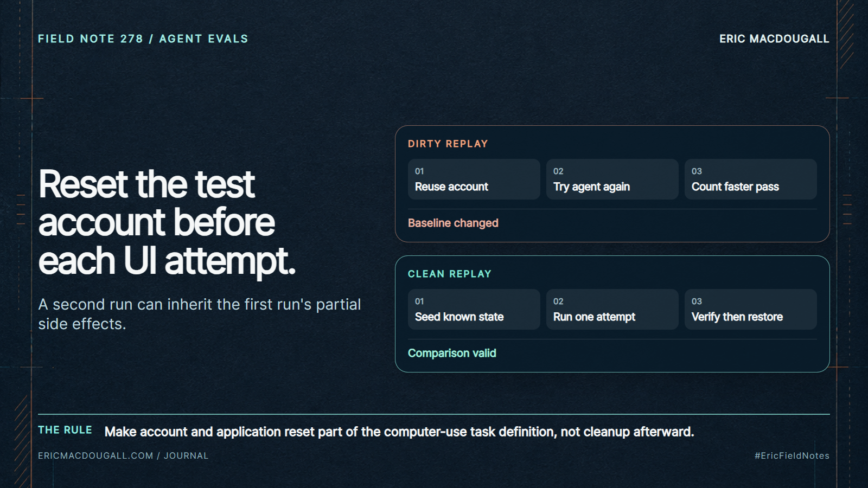Screen dimensions: 868x488
Task: Select the 'Seed known state' card
Action: coord(474,309)
